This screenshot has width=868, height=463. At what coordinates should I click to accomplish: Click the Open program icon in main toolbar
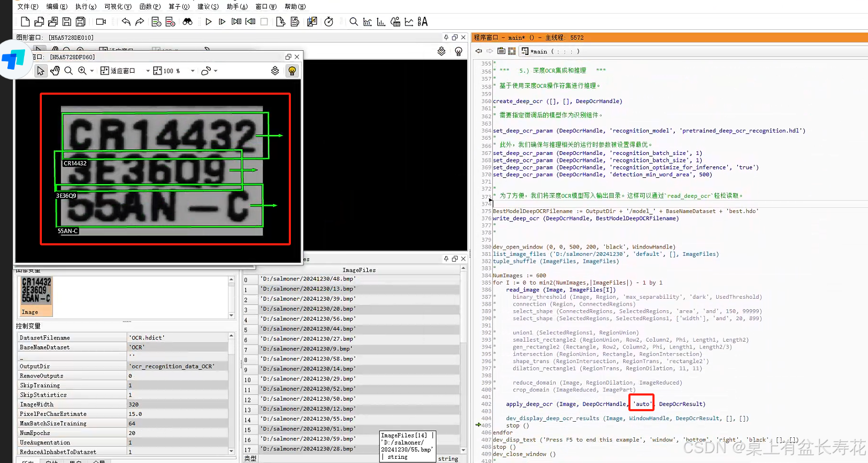39,21
